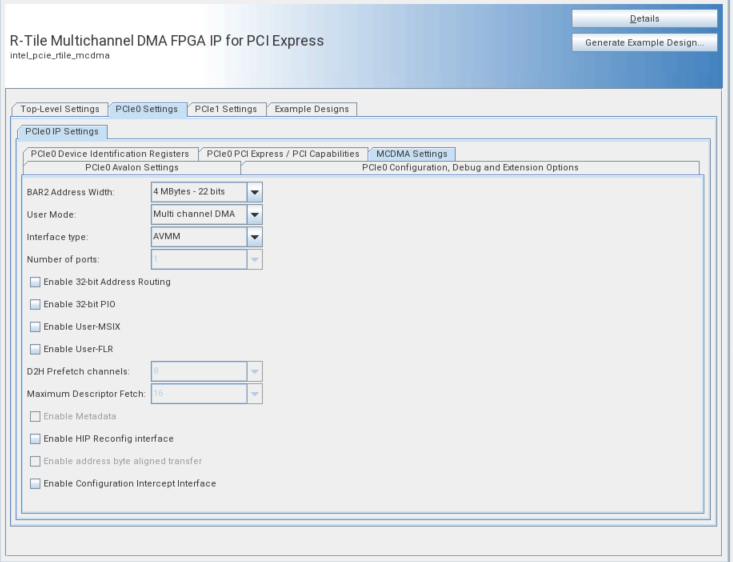Viewport: 733px width, 562px height.
Task: Enable the HIP Reconfig interface checkbox
Action: 36,439
